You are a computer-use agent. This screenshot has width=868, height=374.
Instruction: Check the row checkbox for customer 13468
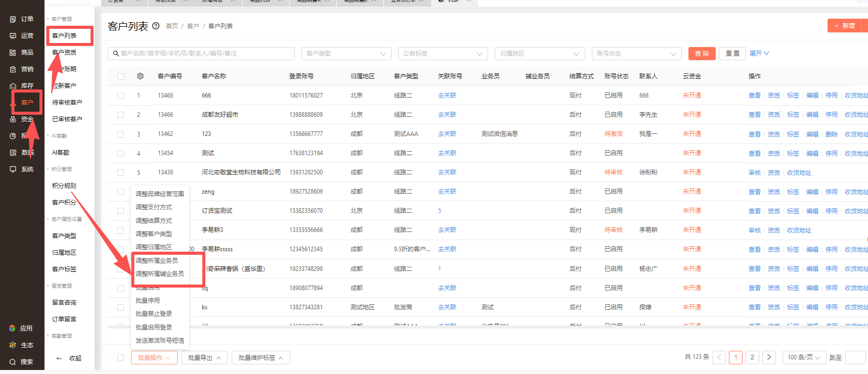120,96
